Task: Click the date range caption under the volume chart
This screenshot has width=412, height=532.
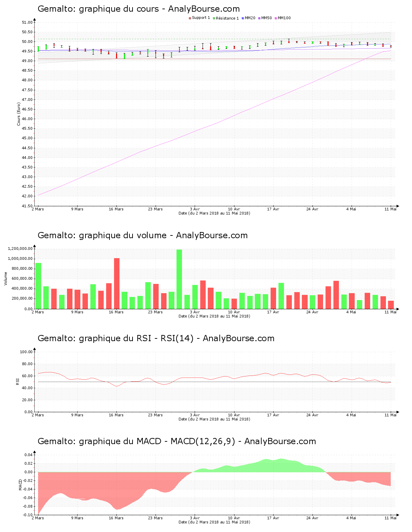Action: pyautogui.click(x=214, y=316)
